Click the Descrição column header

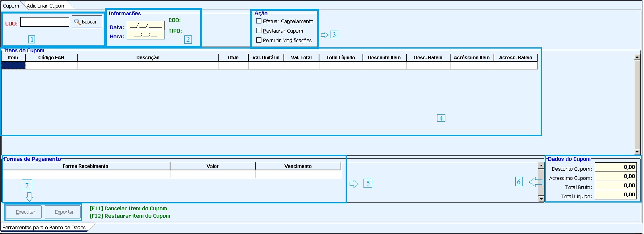pyautogui.click(x=148, y=58)
